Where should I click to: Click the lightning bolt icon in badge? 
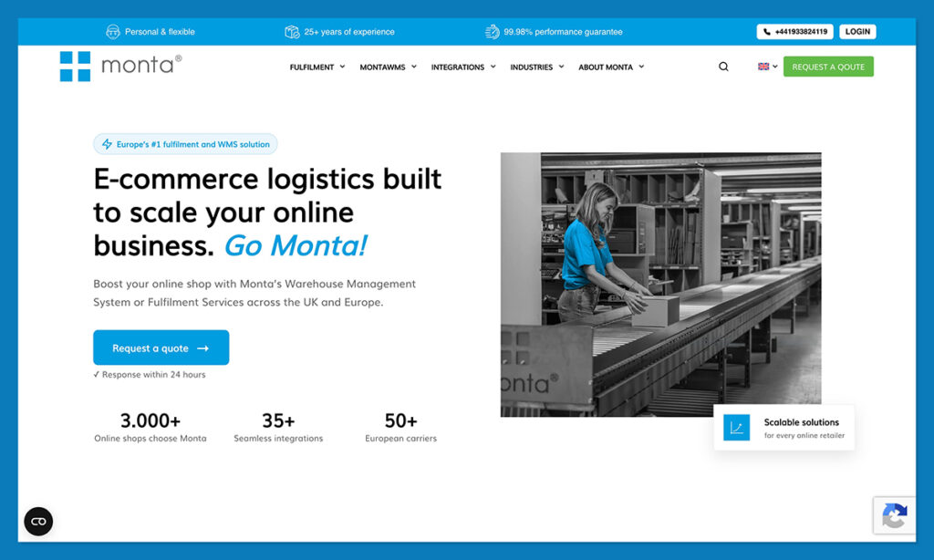[108, 144]
